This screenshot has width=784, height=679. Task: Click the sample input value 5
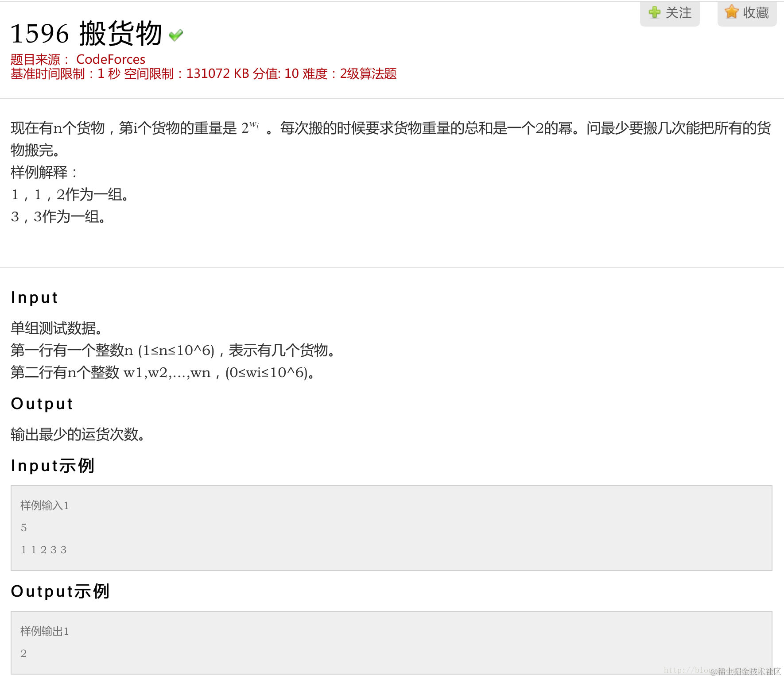(x=24, y=528)
